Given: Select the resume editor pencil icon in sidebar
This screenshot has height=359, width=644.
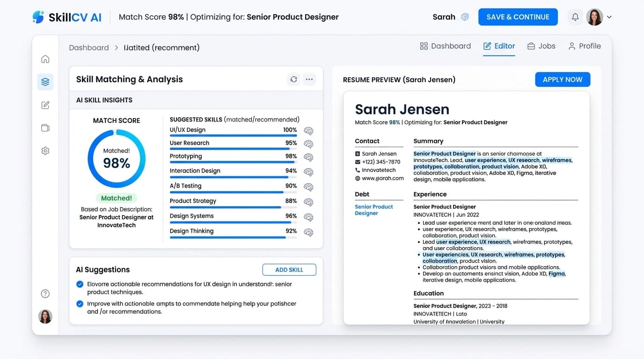Looking at the screenshot, I should pyautogui.click(x=45, y=105).
